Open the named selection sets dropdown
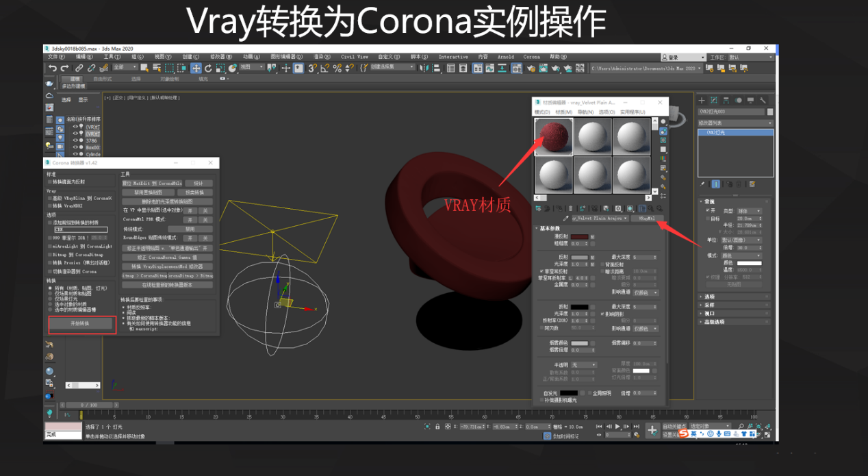 (x=392, y=67)
